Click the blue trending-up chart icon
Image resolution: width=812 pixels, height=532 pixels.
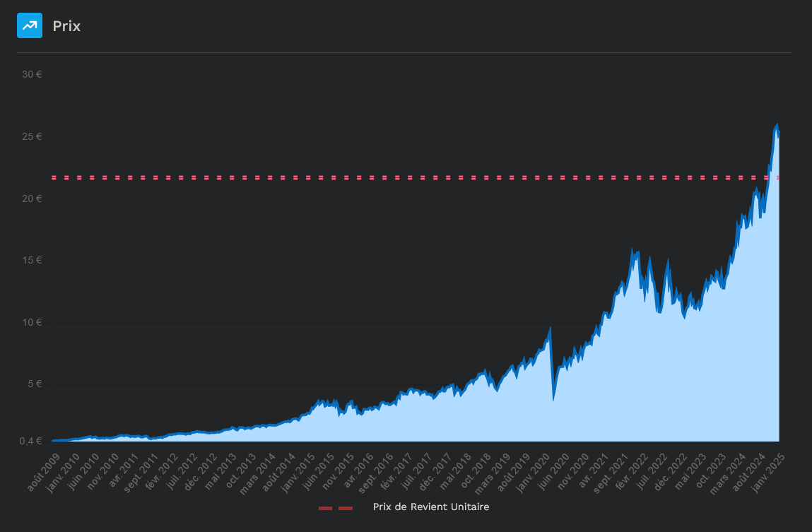point(30,25)
